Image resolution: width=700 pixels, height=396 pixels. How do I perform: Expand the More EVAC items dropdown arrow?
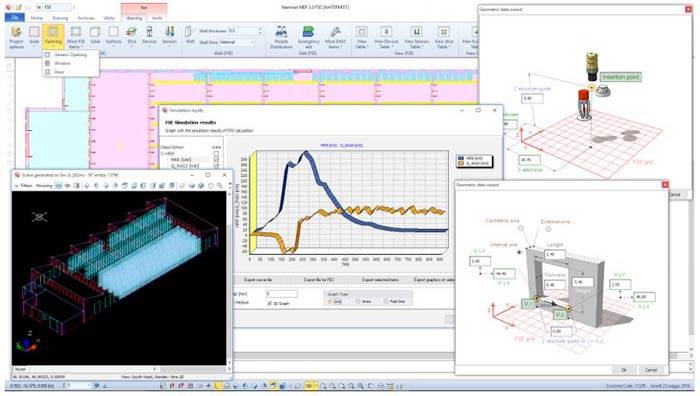click(342, 47)
